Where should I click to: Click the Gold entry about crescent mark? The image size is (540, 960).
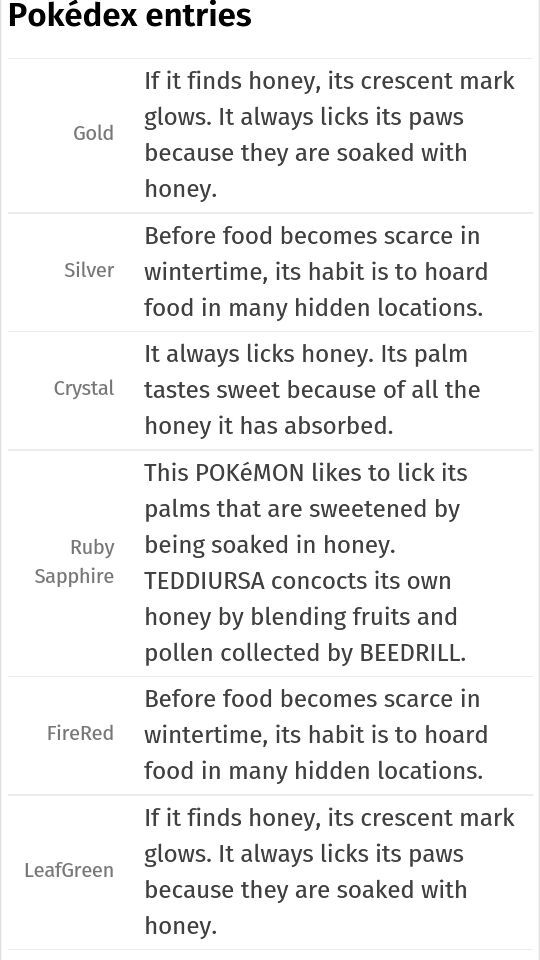pyautogui.click(x=329, y=135)
